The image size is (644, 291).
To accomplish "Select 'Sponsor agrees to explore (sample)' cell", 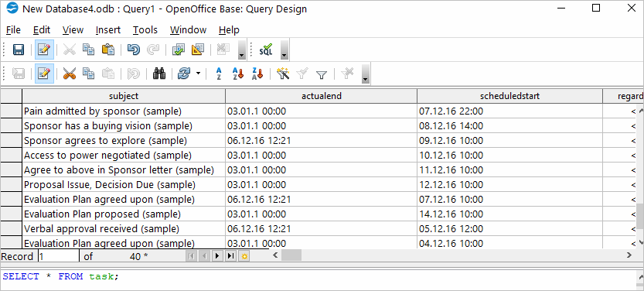I will coord(124,141).
